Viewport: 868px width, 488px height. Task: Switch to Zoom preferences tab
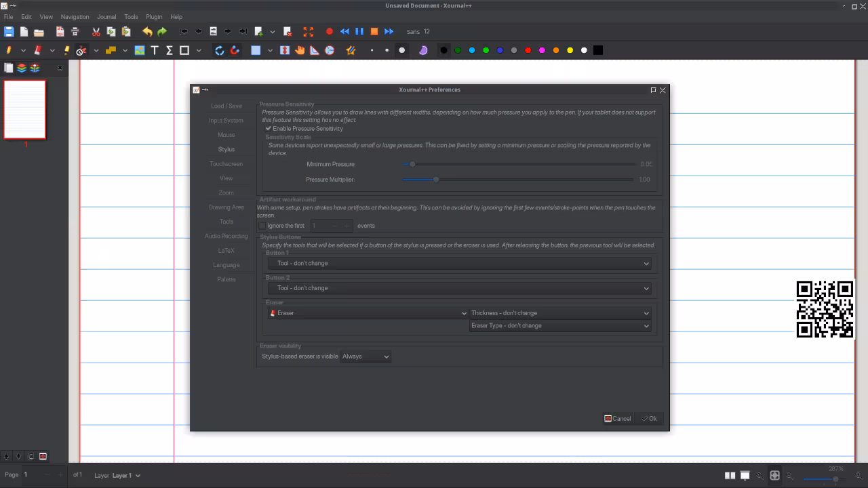(226, 192)
